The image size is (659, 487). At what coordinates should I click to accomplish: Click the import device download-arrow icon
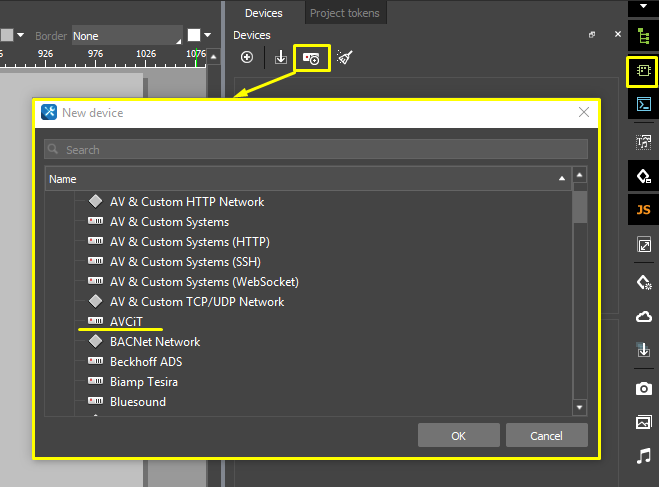281,58
